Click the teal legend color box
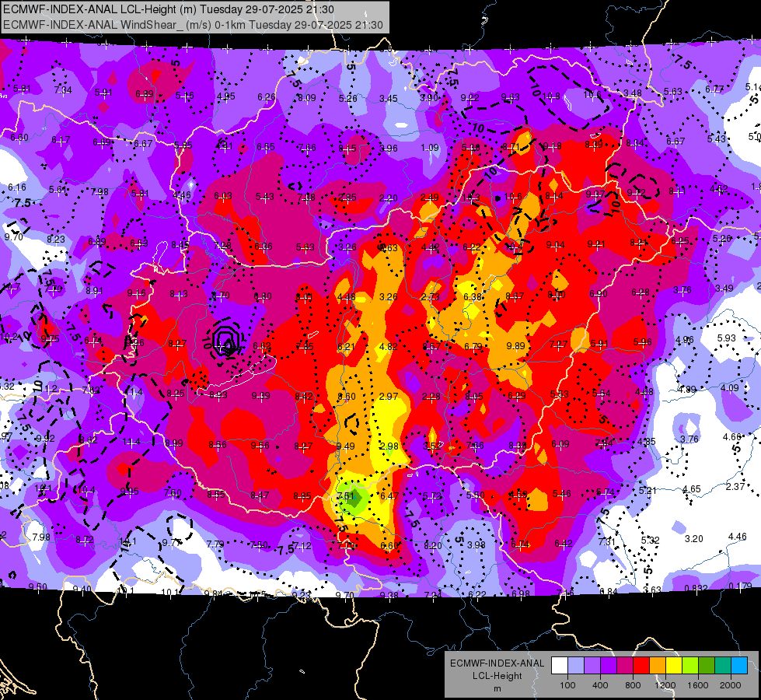761x700 pixels. tap(723, 666)
